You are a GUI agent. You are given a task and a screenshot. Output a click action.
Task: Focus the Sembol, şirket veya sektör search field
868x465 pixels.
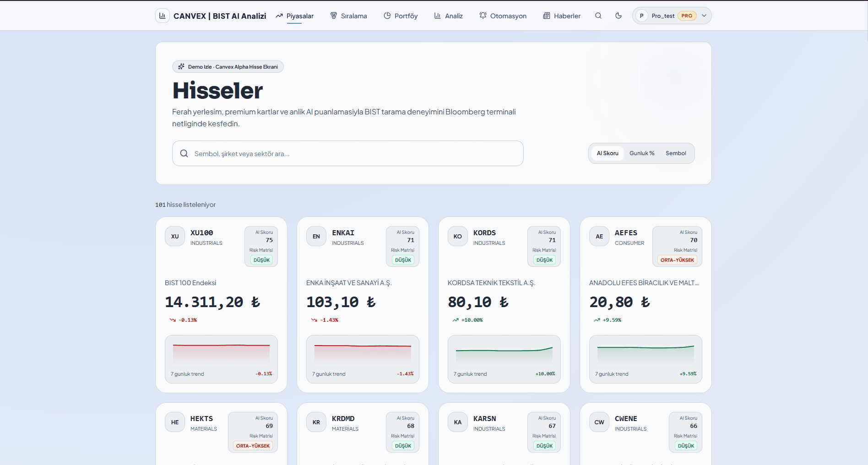348,153
